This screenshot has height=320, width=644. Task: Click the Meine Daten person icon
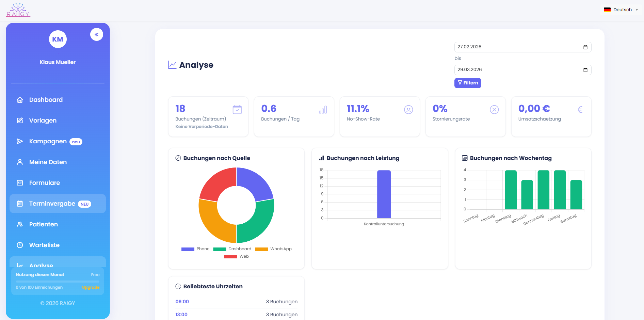pyautogui.click(x=20, y=162)
